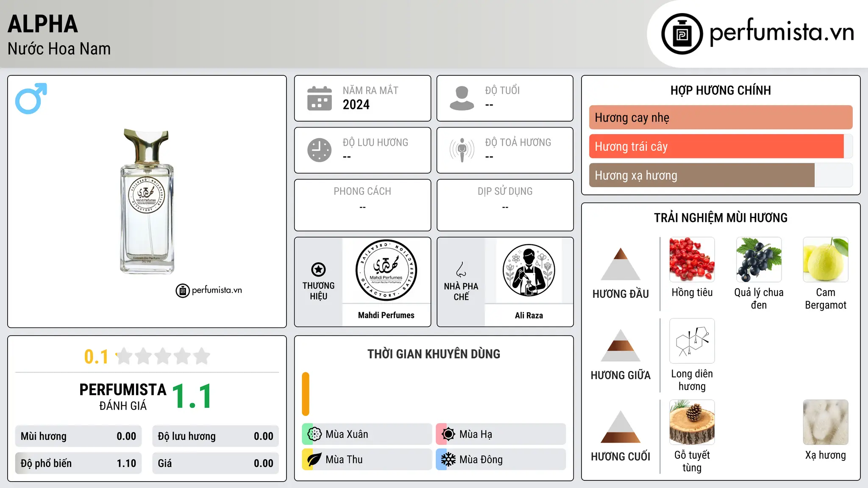Click the Dịp sử dụng label
Screen dimensions: 868x488
[x=505, y=191]
